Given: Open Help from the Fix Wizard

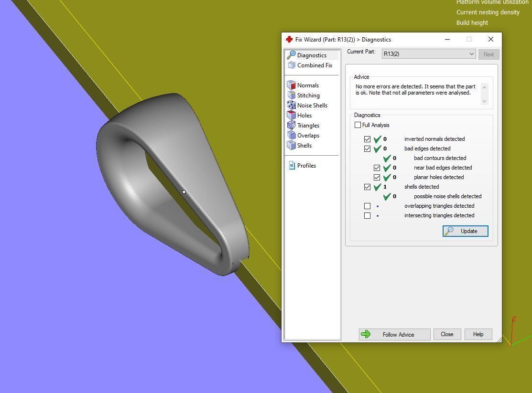Looking at the screenshot, I should [478, 334].
